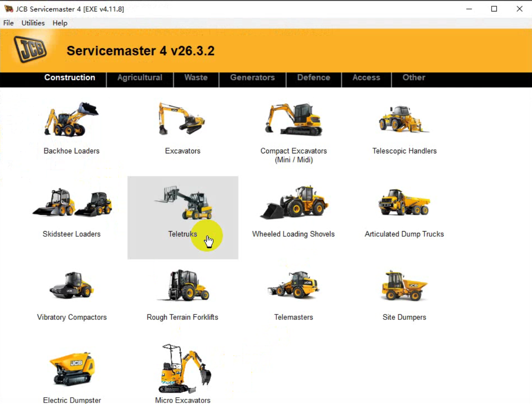Open the Wheeled Loading Shovels icon
532x404 pixels.
tap(294, 203)
